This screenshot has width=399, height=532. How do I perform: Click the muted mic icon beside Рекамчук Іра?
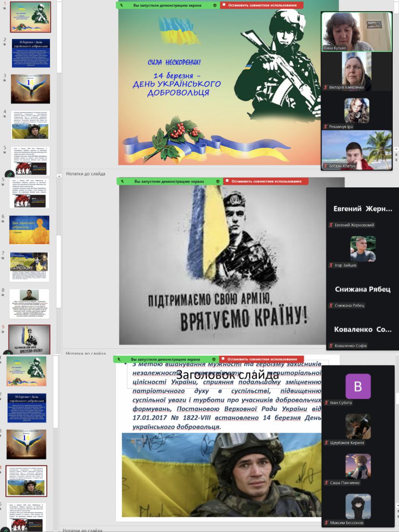(x=326, y=127)
